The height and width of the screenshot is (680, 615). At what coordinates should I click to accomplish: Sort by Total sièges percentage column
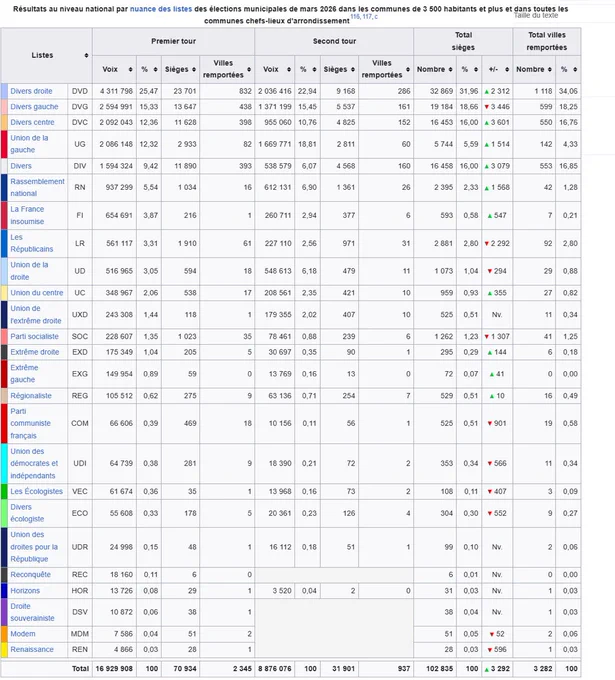click(476, 69)
